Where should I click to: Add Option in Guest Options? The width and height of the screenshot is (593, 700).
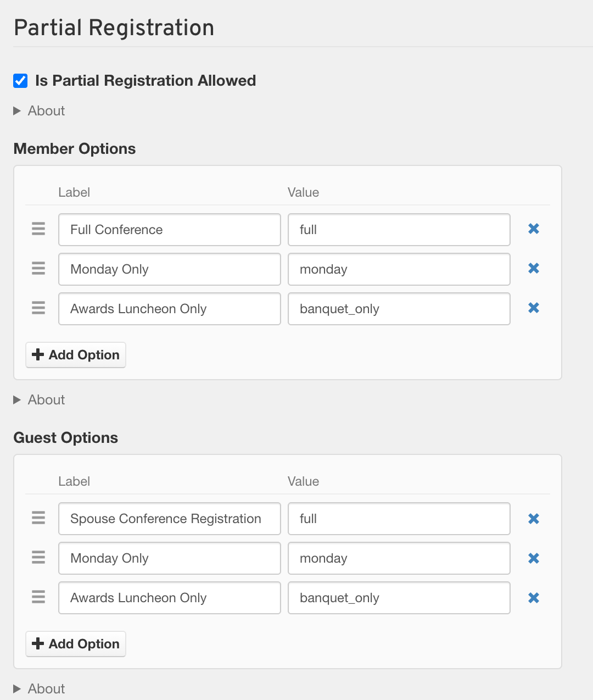[x=76, y=644]
